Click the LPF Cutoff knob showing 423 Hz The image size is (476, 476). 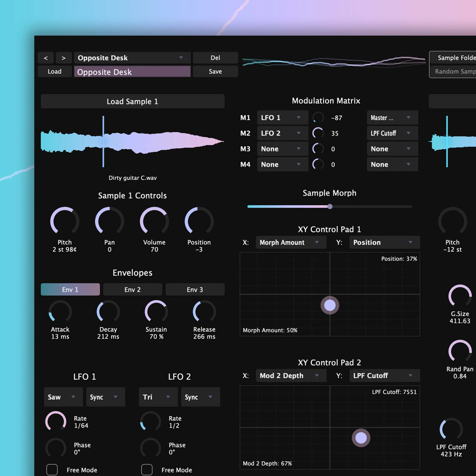[x=451, y=429]
